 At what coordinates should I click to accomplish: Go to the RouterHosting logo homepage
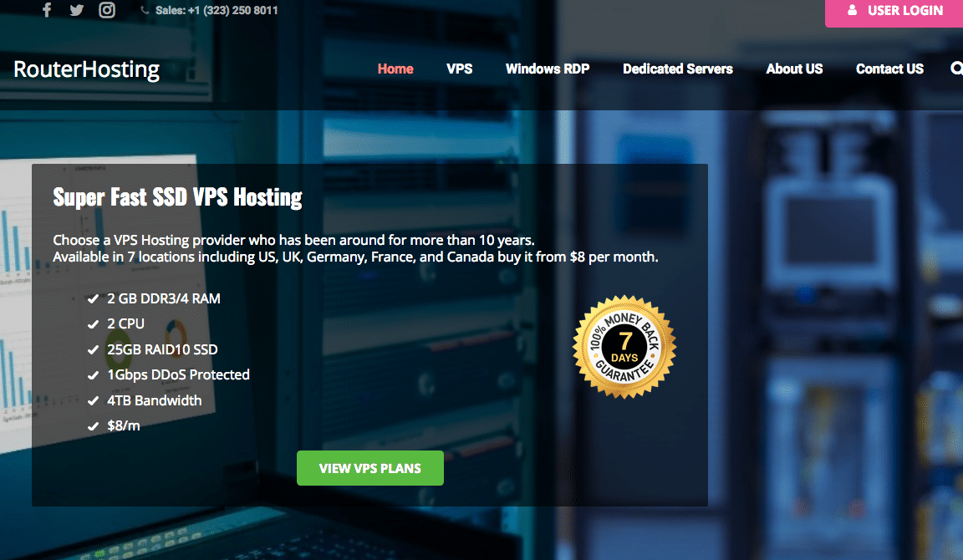click(x=87, y=70)
